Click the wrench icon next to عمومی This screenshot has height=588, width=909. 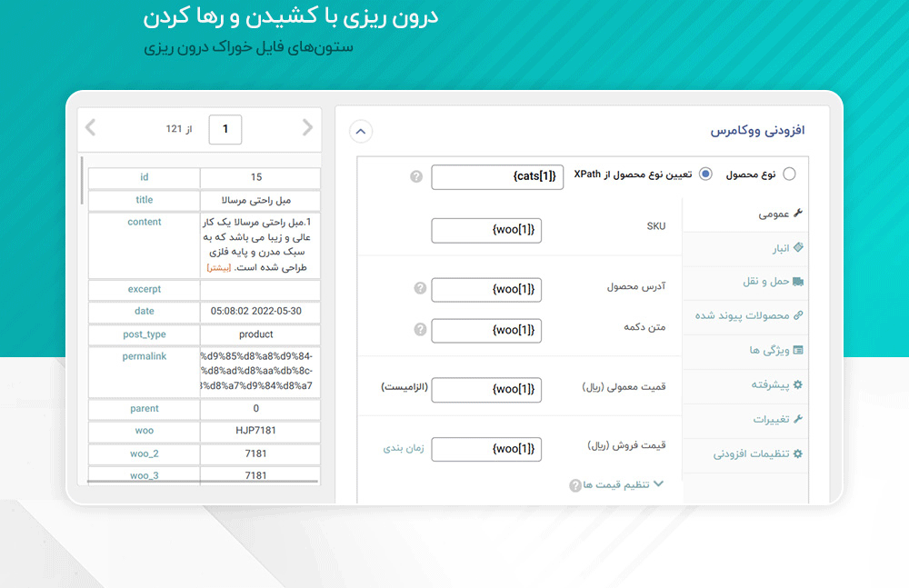[798, 214]
